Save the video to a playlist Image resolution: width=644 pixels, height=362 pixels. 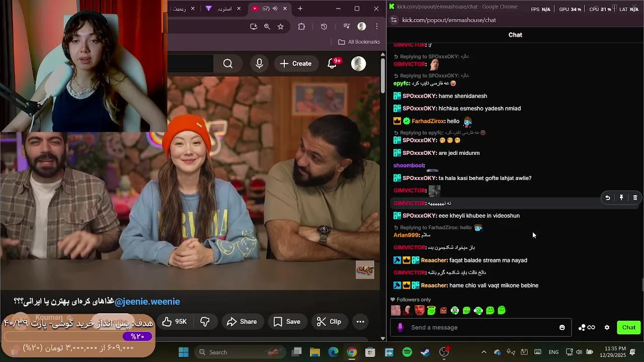tap(287, 322)
